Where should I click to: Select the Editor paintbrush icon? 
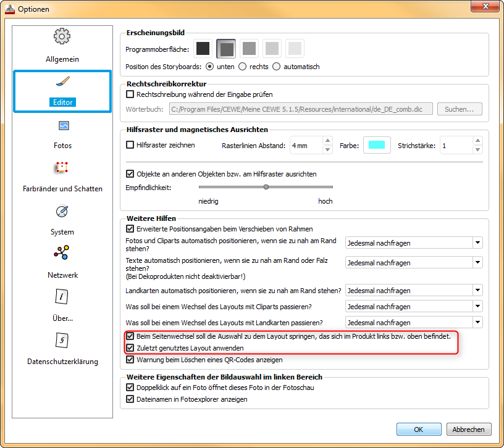(x=62, y=81)
